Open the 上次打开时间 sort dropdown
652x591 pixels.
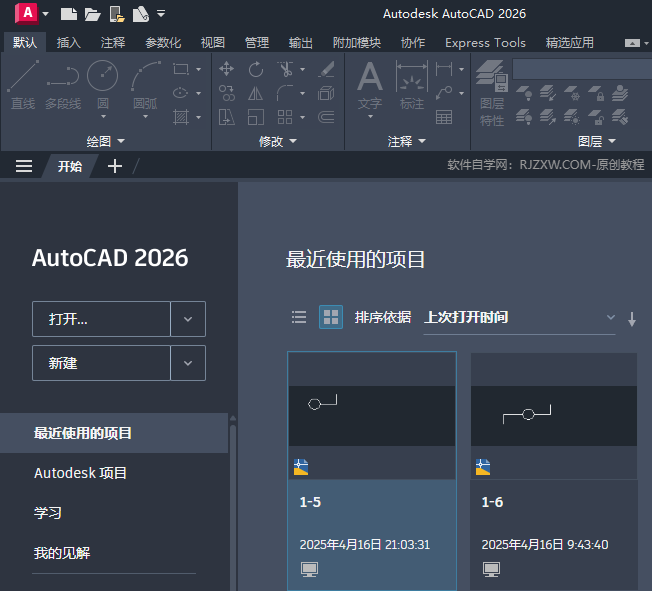tap(519, 318)
